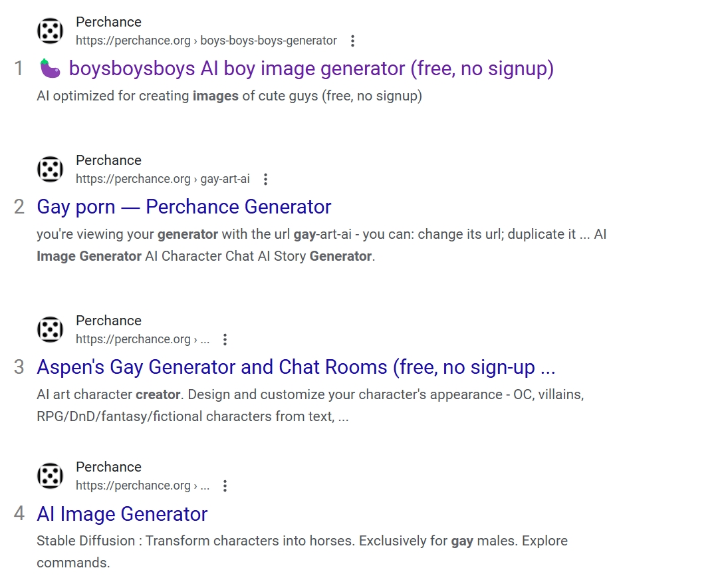This screenshot has width=728, height=586.
Task: Click the dice favicon above the AI Image Generator result
Action: pyautogui.click(x=50, y=476)
